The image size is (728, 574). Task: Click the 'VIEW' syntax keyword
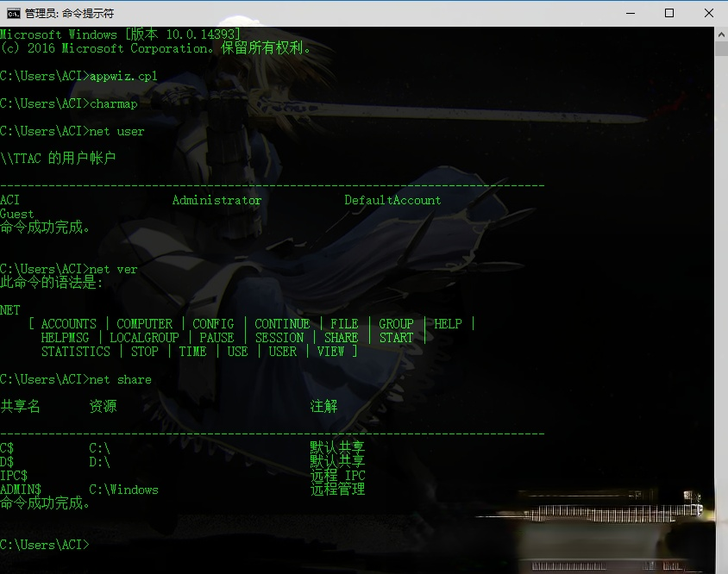pyautogui.click(x=330, y=352)
